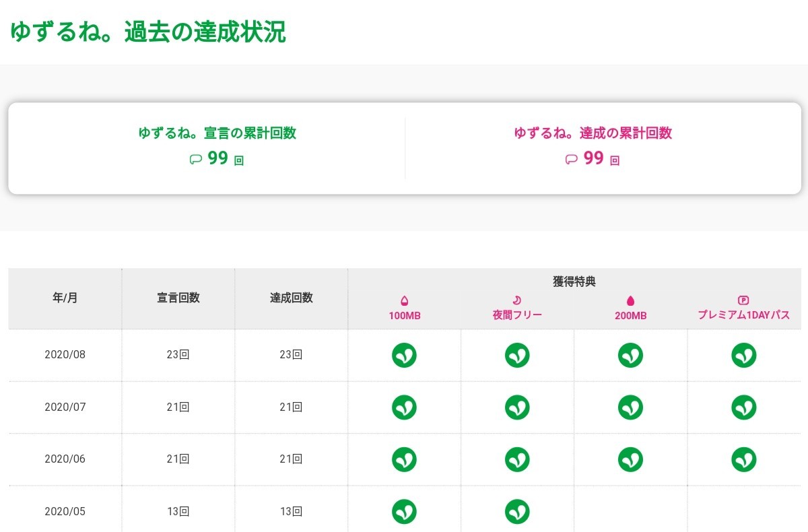
Task: Click the ゆずるね。達成の累計回数 heading
Action: [593, 133]
